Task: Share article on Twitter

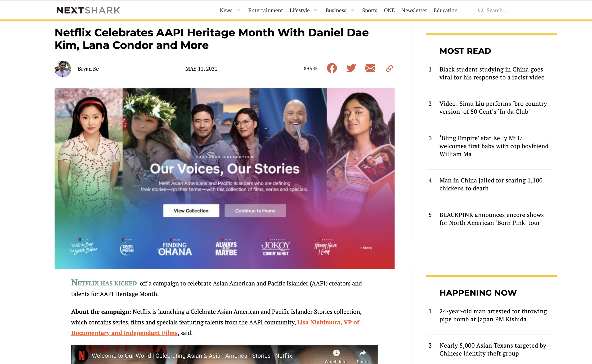Action: click(351, 68)
